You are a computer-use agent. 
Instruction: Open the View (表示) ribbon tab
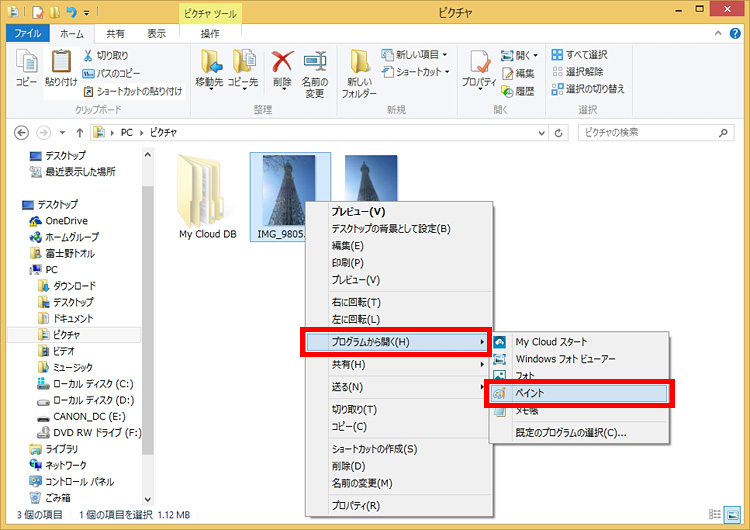point(156,33)
